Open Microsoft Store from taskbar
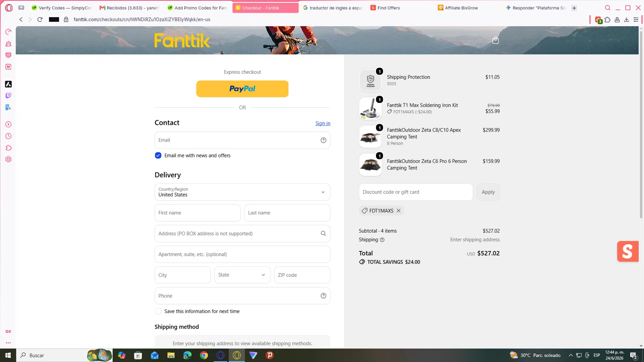This screenshot has width=644, height=362. 138,355
